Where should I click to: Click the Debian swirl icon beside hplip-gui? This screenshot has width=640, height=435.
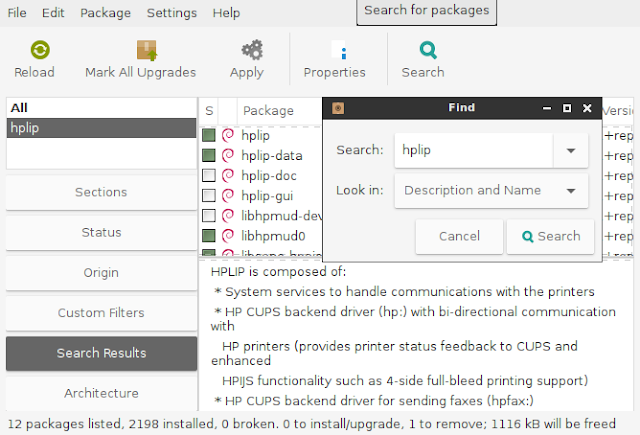[x=228, y=195]
